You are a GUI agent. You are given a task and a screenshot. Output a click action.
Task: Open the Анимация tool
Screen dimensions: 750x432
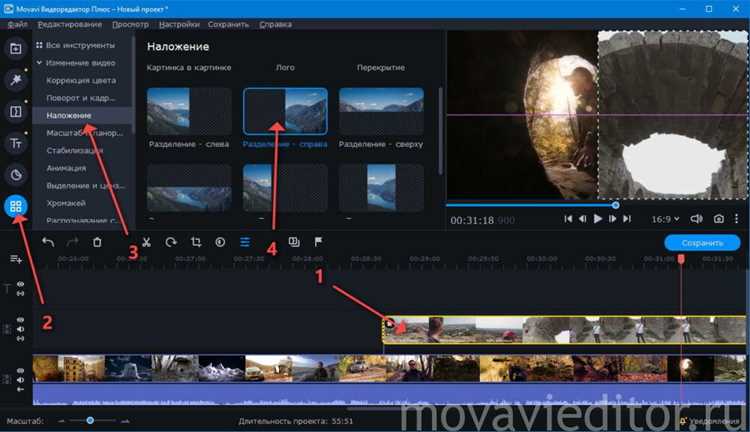tap(66, 168)
